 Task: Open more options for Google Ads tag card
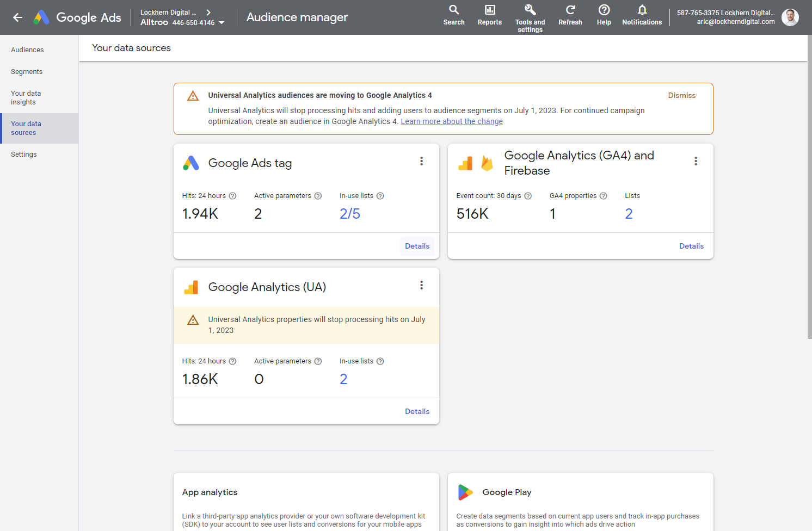(422, 161)
